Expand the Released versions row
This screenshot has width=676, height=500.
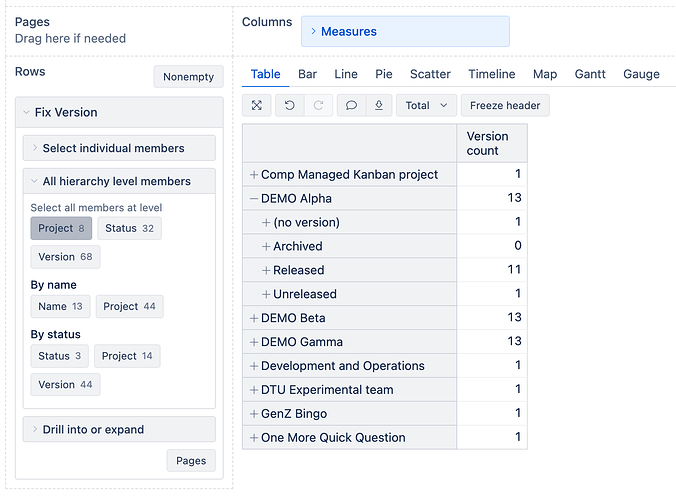266,270
